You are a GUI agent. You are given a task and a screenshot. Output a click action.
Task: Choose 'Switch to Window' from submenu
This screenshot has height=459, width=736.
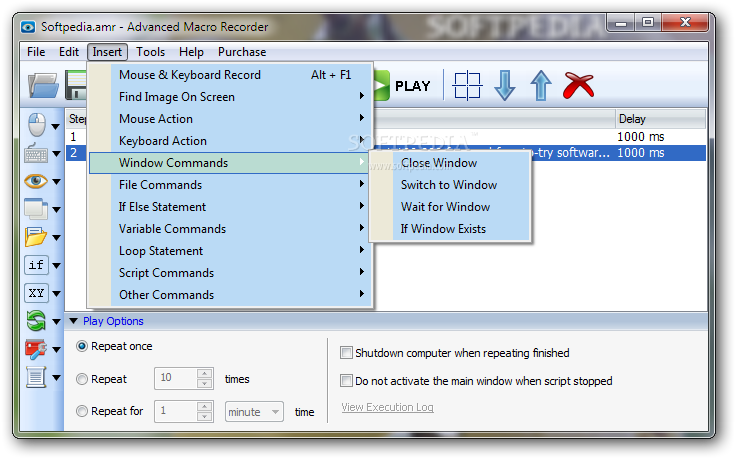(451, 185)
